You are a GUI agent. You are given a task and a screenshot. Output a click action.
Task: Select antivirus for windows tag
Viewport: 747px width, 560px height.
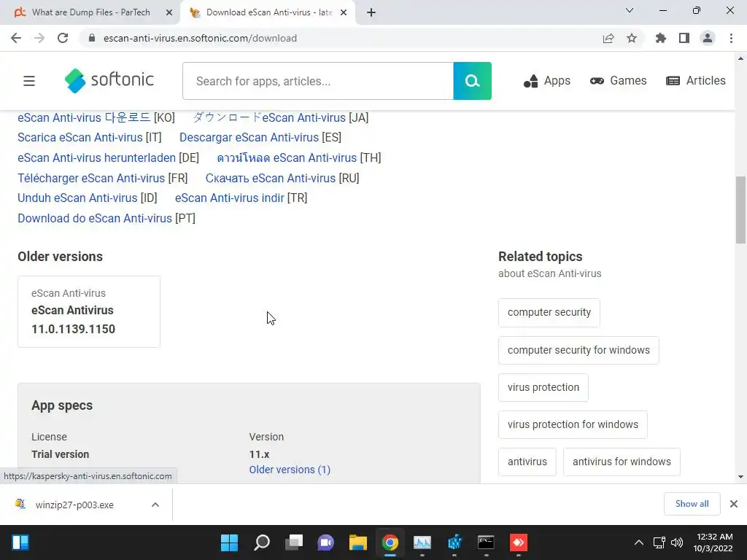[x=622, y=462]
